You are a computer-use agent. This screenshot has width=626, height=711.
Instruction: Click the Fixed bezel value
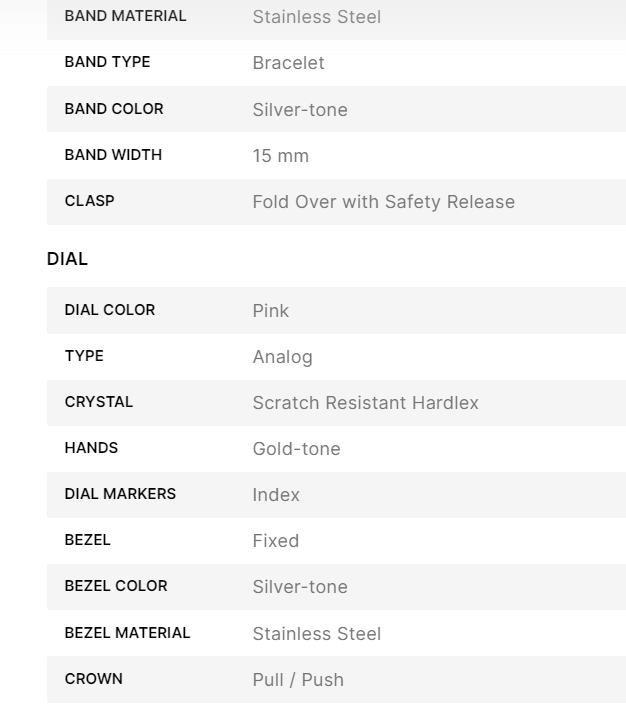point(275,541)
